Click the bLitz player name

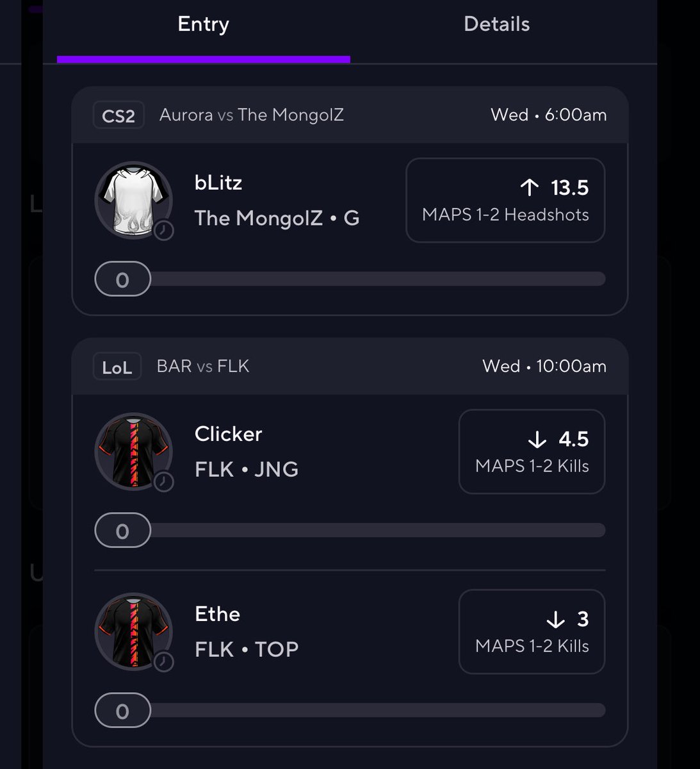[x=218, y=183]
